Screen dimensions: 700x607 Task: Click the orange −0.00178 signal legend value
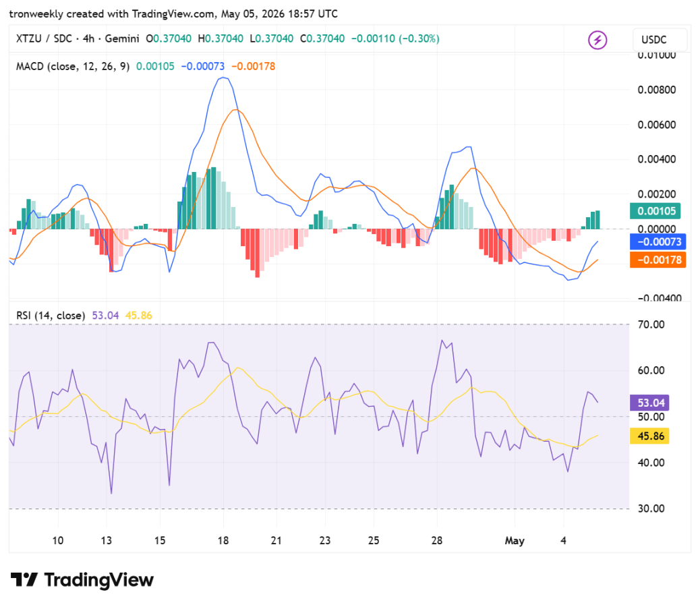click(x=253, y=67)
